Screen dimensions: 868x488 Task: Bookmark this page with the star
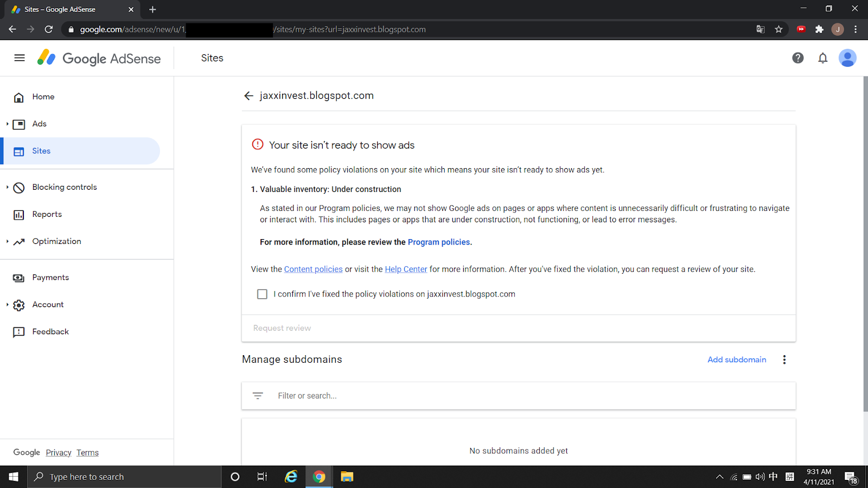coord(778,29)
